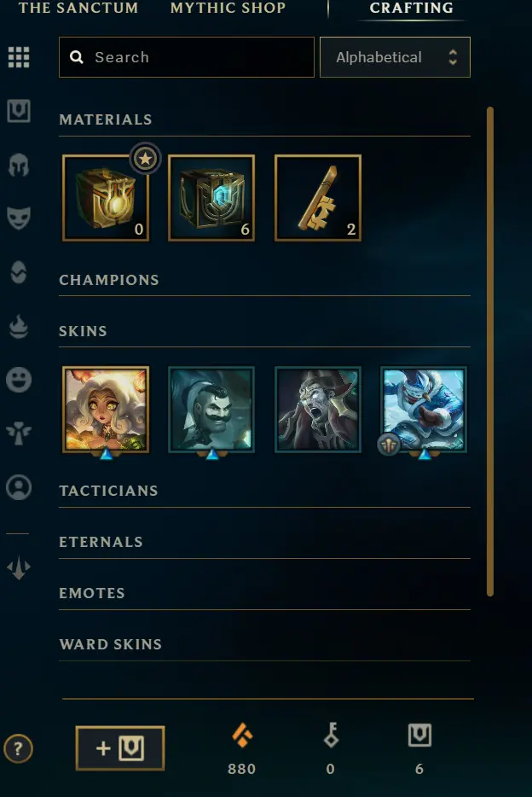Filter loot by chests icon in sidebar
532x797 pixels.
tap(19, 111)
